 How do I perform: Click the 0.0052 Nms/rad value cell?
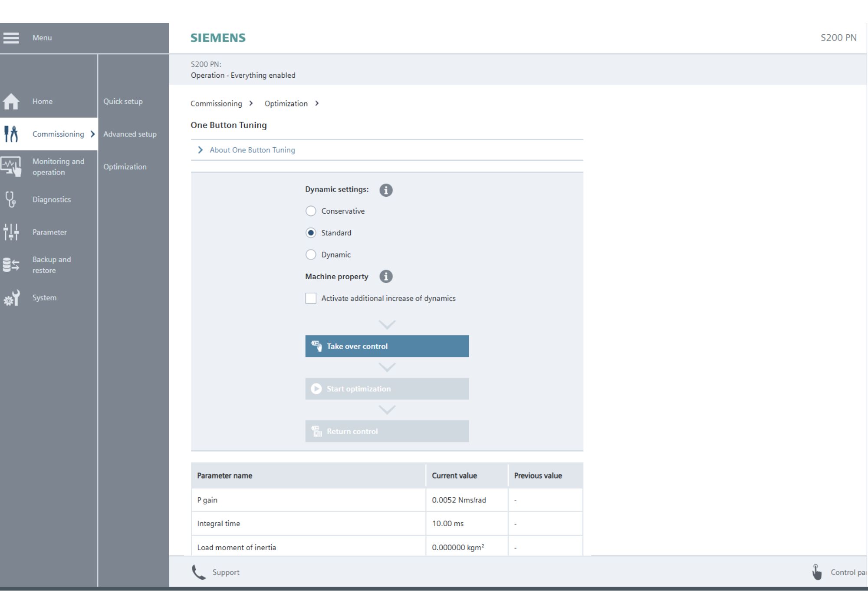tap(467, 500)
